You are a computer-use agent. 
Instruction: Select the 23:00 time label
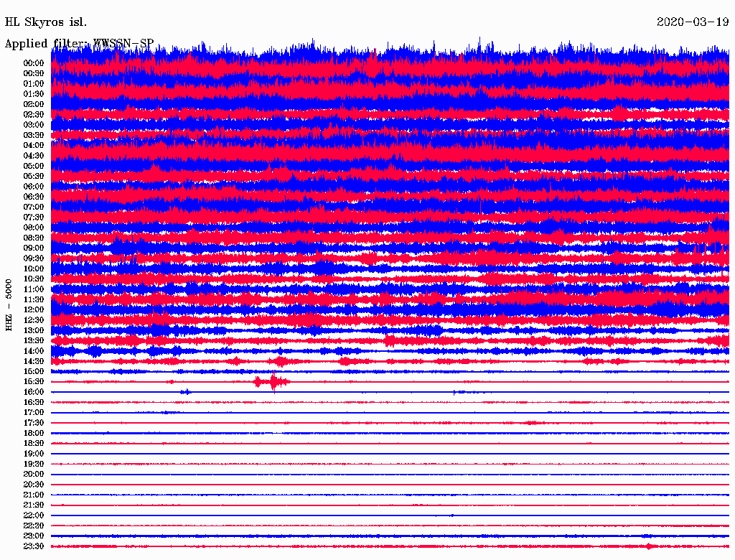coord(34,536)
